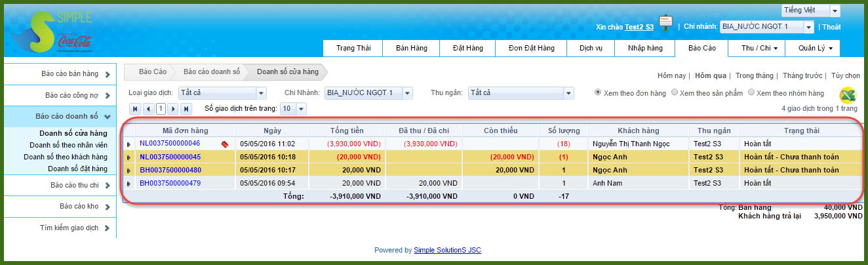Select 'Xem theo sản phẩm' radio button
Image resolution: width=868 pixels, height=265 pixels.
tap(675, 92)
